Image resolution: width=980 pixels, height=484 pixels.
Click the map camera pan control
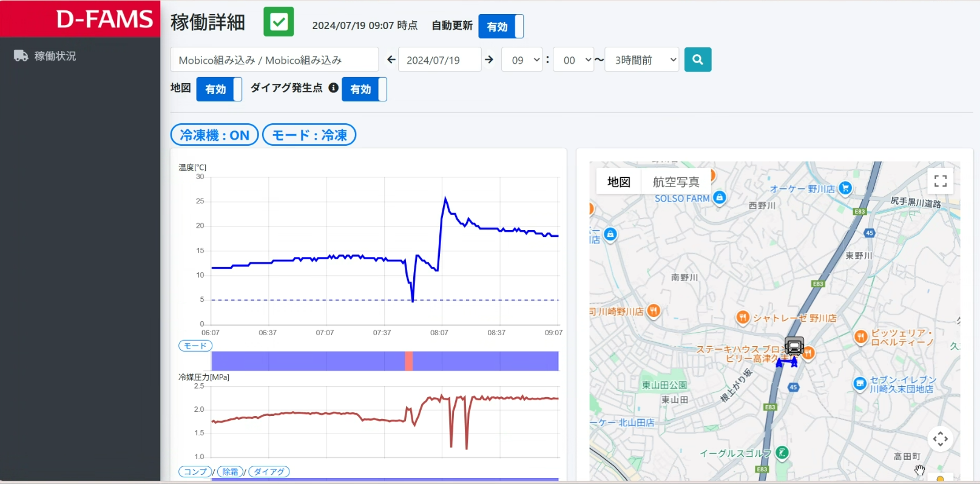pyautogui.click(x=941, y=438)
